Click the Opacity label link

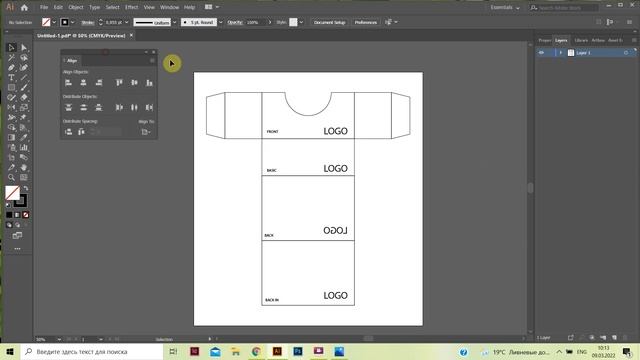(x=235, y=22)
